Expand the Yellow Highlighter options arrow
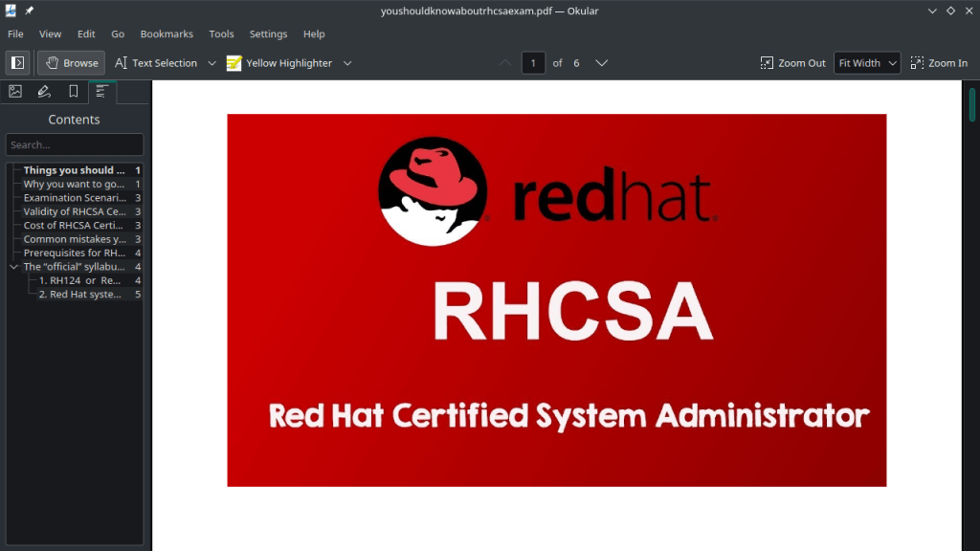Screen dimensions: 980x551 pyautogui.click(x=347, y=63)
